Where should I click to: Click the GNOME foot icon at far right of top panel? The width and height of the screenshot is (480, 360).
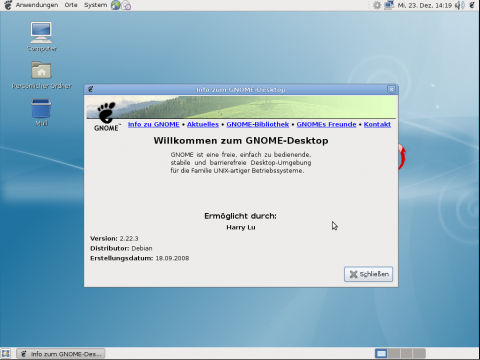point(472,5)
